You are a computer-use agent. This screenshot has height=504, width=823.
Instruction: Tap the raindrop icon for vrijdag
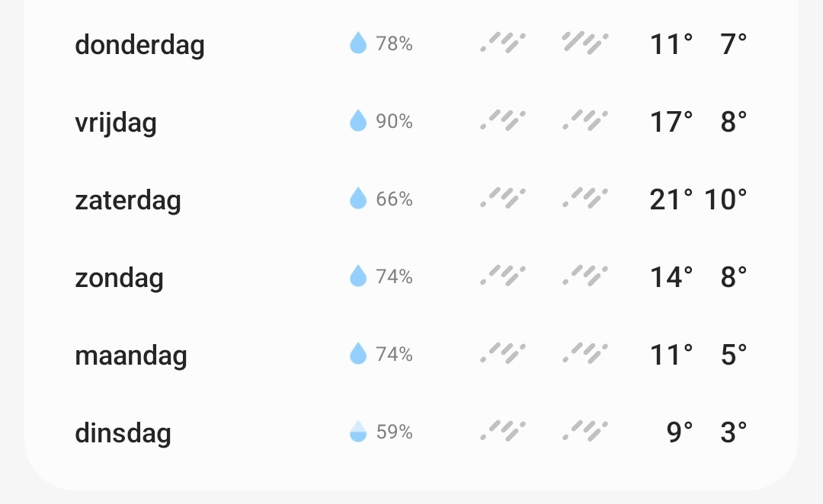358,120
